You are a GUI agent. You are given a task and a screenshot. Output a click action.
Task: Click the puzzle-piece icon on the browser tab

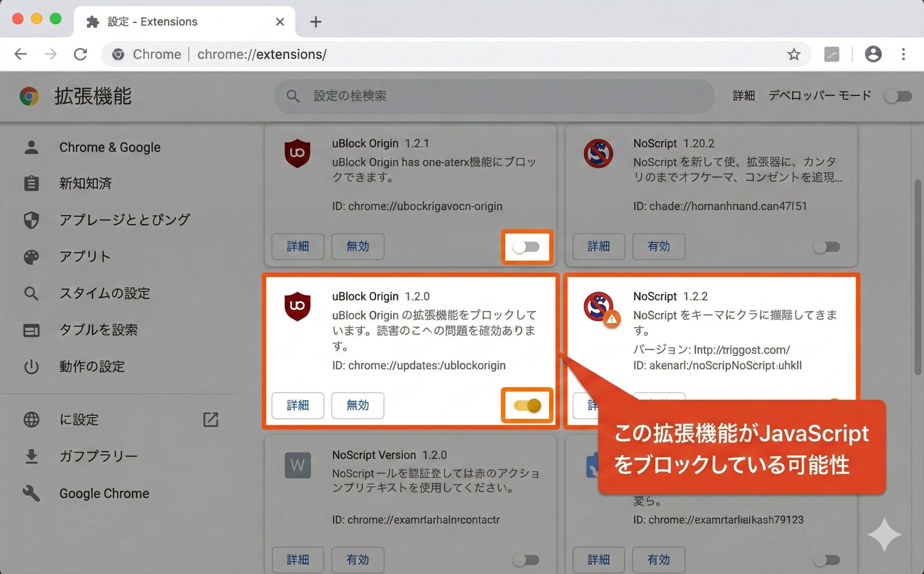point(93,21)
